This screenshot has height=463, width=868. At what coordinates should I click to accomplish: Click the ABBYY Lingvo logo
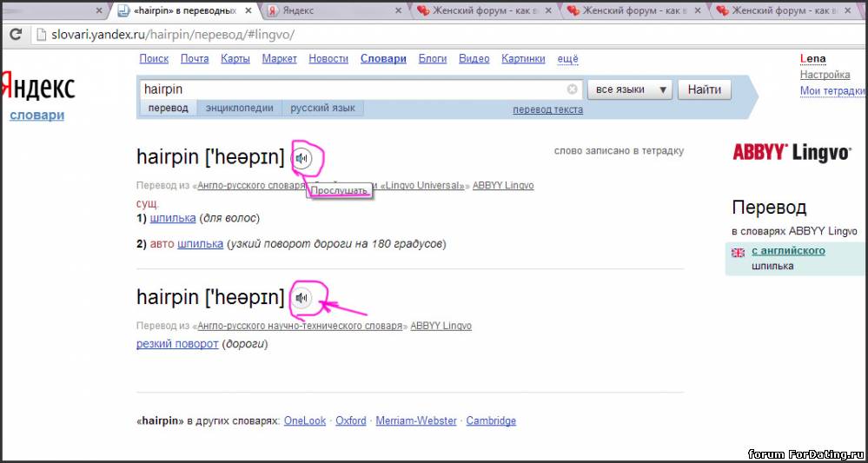[x=792, y=152]
